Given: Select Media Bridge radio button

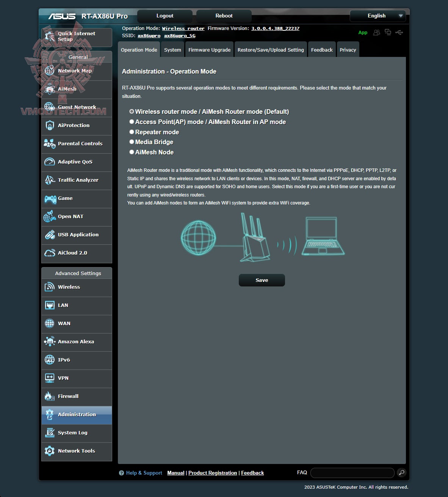Looking at the screenshot, I should (132, 142).
